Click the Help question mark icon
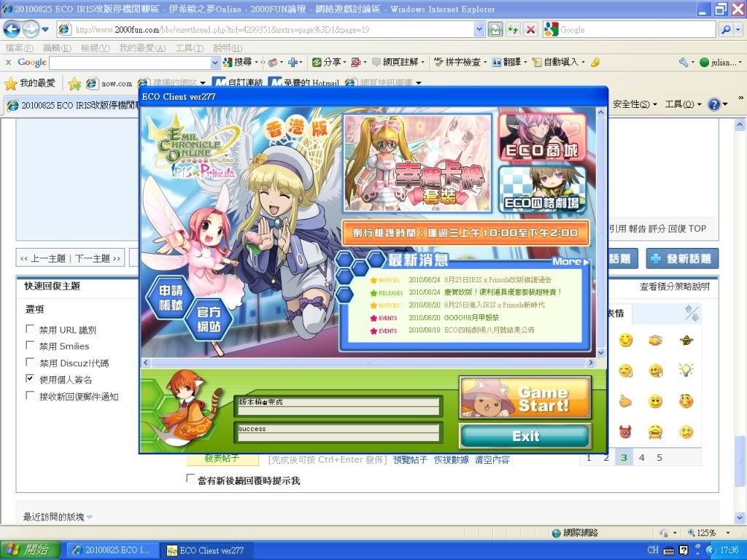This screenshot has width=747, height=560. pos(713,104)
